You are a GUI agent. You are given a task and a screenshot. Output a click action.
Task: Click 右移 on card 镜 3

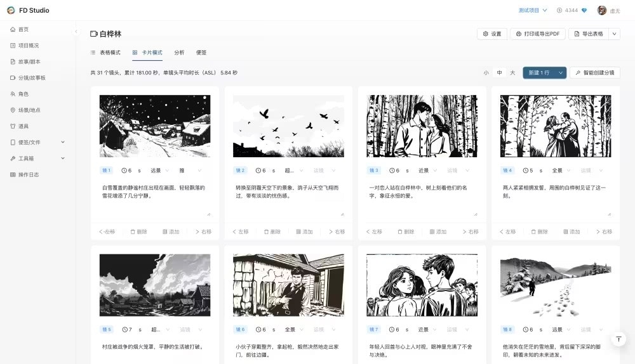[x=471, y=231]
